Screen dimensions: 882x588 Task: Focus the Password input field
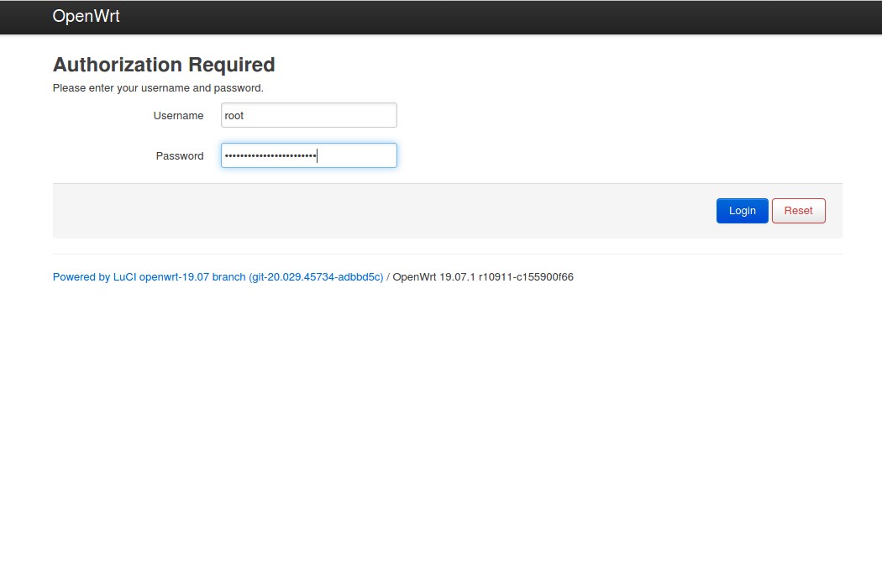tap(309, 156)
